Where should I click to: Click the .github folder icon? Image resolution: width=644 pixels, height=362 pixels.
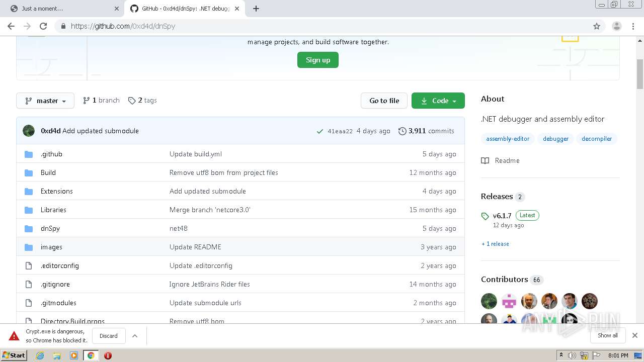pos(29,154)
